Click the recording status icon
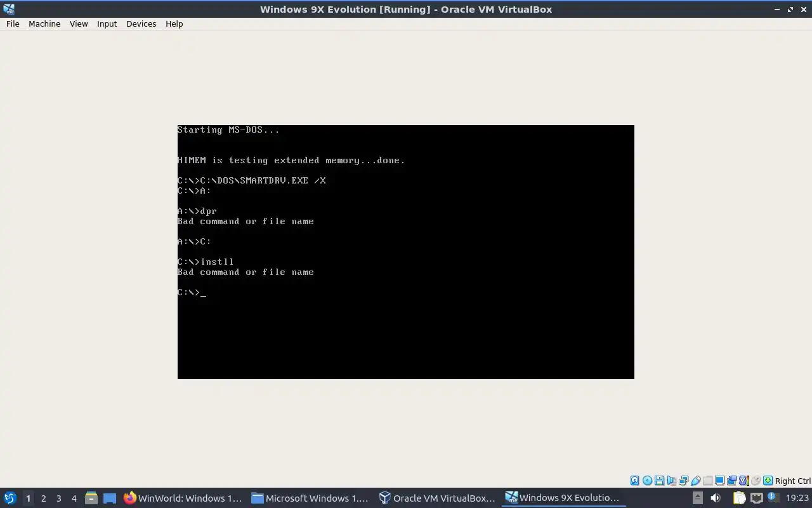Screen dimensions: 812x508 click(x=731, y=481)
